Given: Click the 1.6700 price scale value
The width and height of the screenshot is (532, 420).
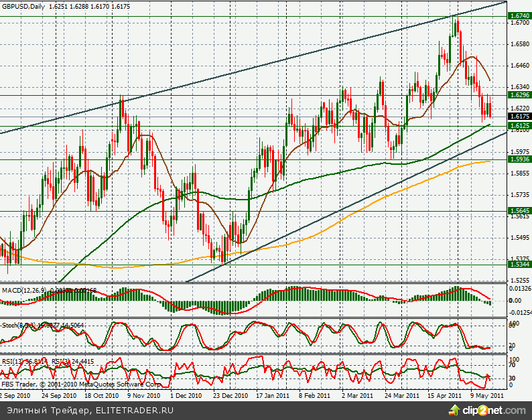Looking at the screenshot, I should [519, 23].
